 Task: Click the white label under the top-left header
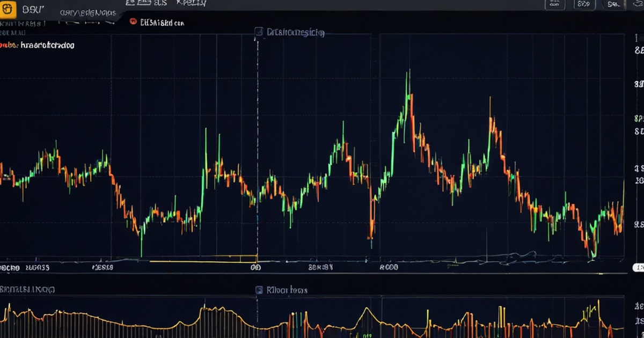click(x=47, y=46)
